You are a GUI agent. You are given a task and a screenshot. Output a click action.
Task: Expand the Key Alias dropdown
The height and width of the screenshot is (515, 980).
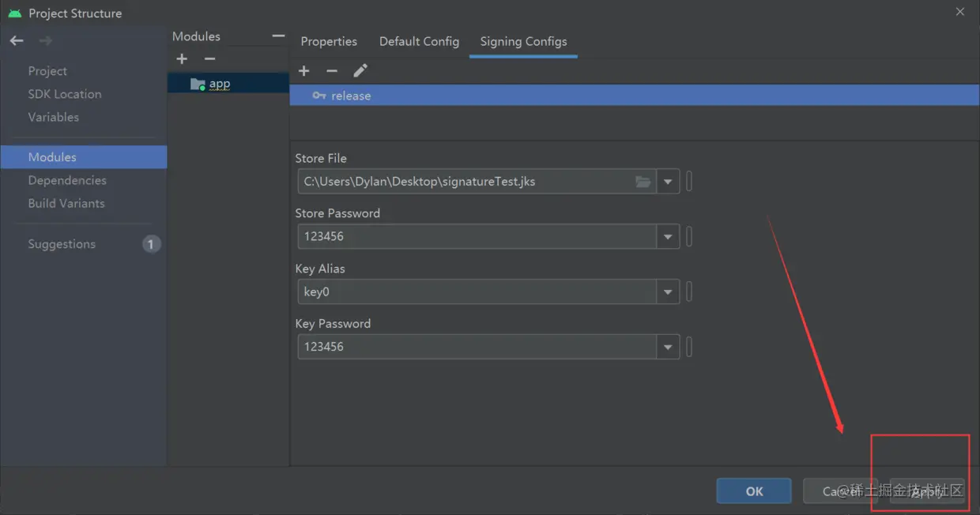[x=668, y=291]
